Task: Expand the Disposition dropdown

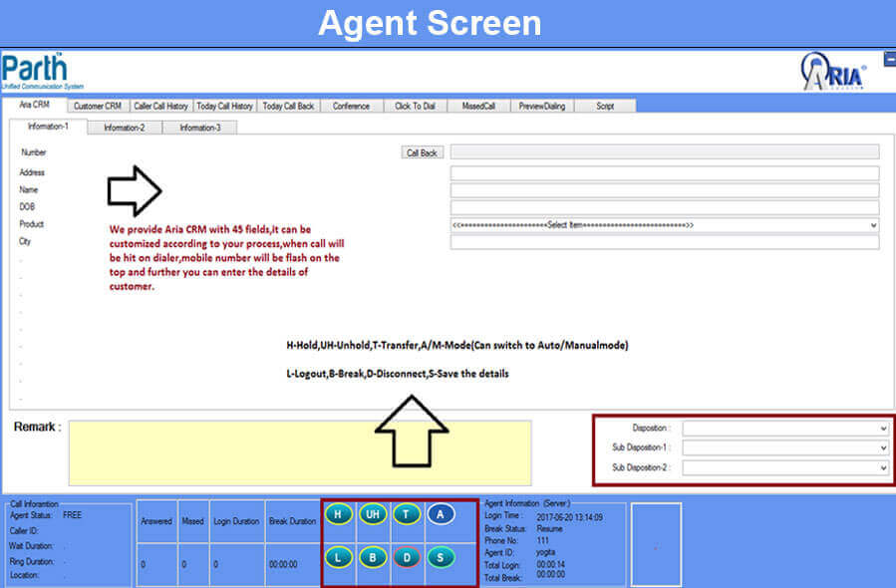Action: click(x=785, y=429)
